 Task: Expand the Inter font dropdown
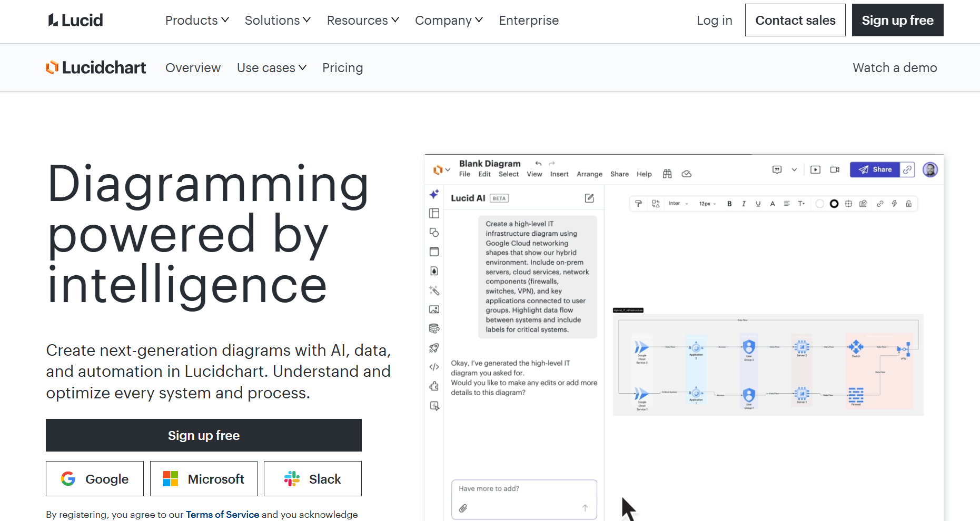pyautogui.click(x=679, y=204)
